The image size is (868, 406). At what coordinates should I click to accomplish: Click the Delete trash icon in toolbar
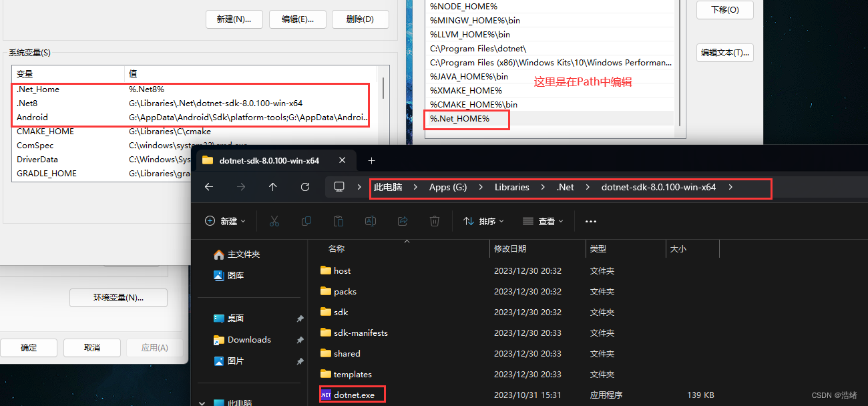[x=435, y=221]
